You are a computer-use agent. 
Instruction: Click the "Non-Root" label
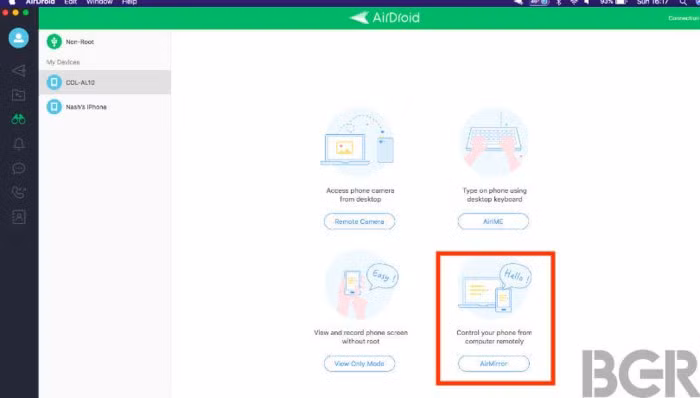click(80, 41)
